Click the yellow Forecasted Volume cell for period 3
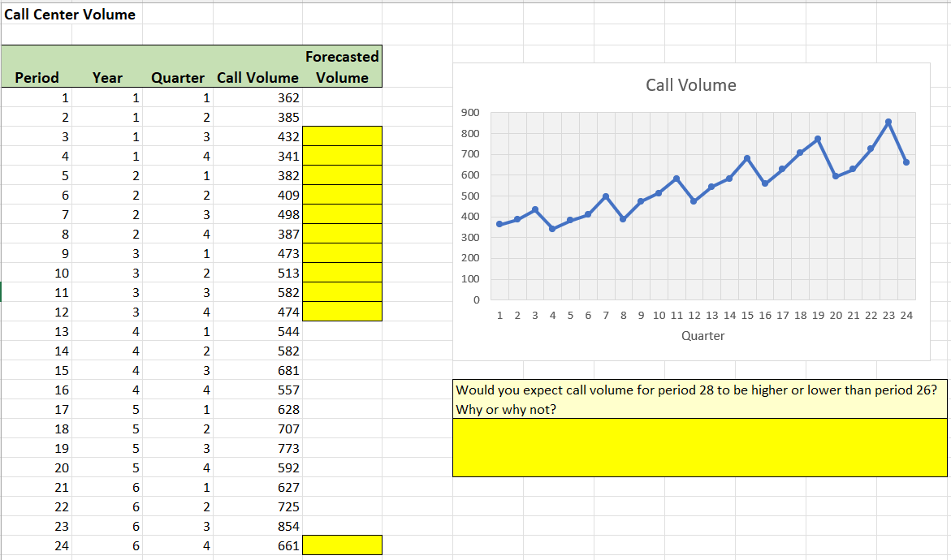Image resolution: width=951 pixels, height=560 pixels. click(x=341, y=136)
